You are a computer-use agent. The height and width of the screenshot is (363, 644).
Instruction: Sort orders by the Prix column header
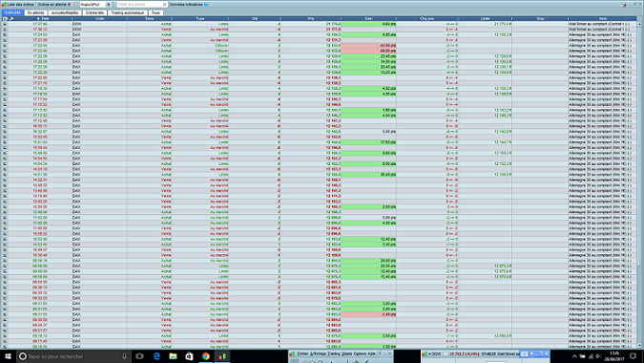click(x=311, y=18)
